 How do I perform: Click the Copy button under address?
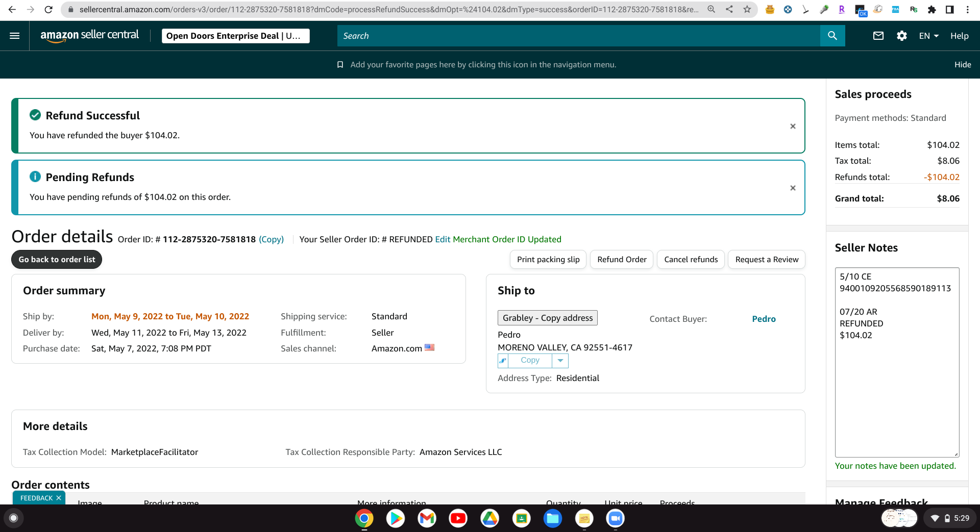[530, 361]
